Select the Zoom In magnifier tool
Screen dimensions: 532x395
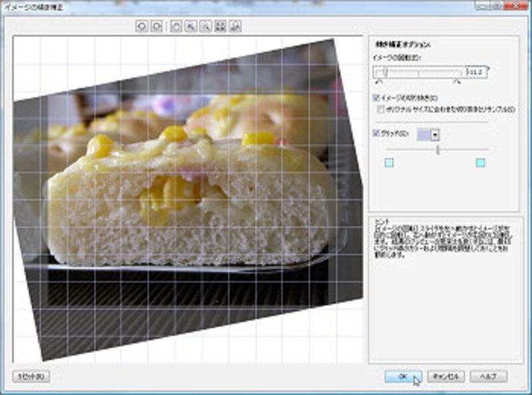point(190,26)
